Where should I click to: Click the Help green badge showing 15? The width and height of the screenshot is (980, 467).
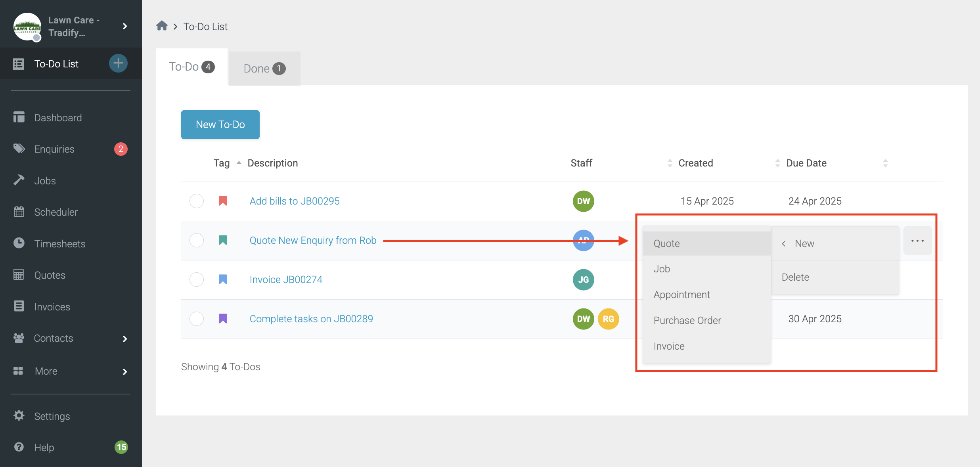click(121, 447)
